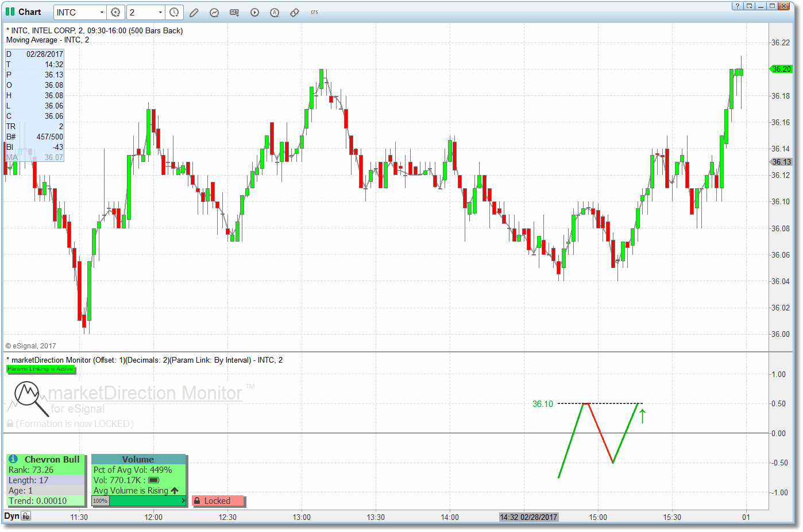Click the 36.22 price axis label
Image resolution: width=803 pixels, height=532 pixels.
point(781,42)
